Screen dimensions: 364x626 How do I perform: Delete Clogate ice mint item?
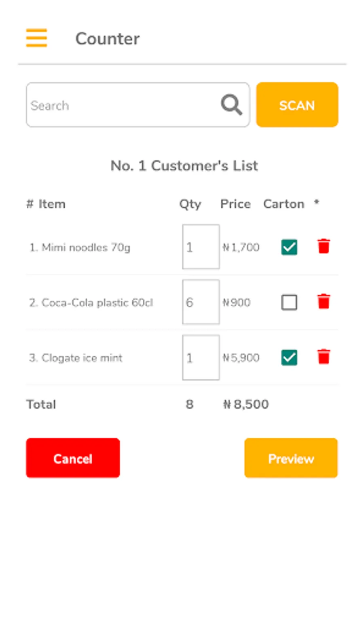tap(324, 357)
